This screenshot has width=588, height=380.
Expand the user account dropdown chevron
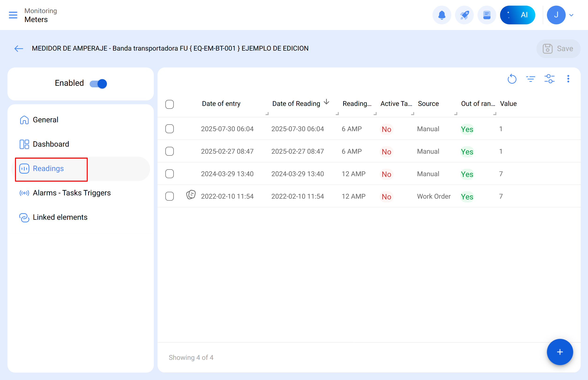pos(571,15)
